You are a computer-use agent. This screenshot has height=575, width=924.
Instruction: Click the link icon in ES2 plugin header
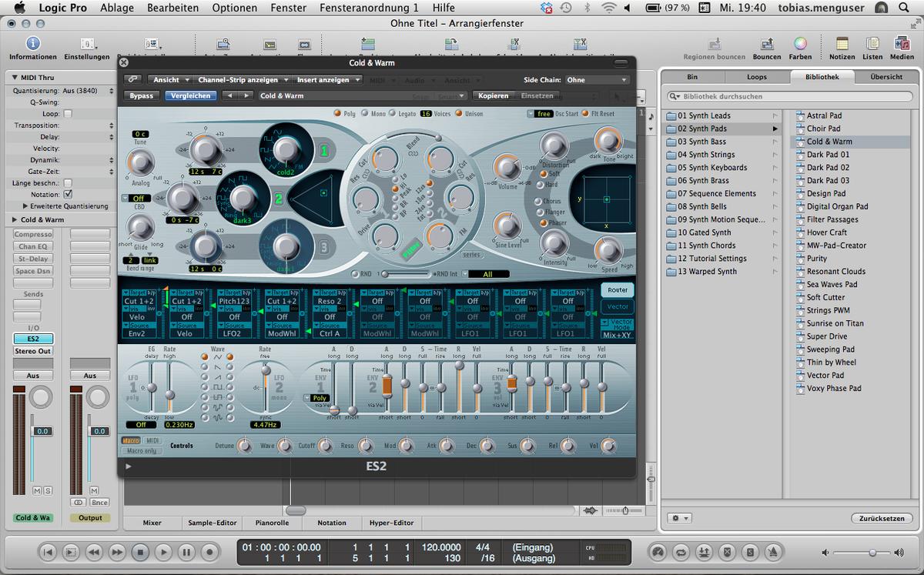coord(133,79)
